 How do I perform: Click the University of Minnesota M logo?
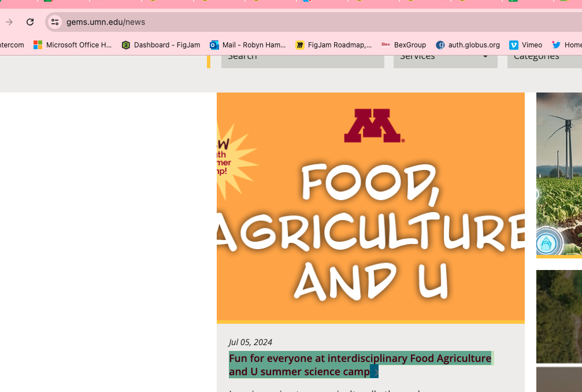pos(373,125)
